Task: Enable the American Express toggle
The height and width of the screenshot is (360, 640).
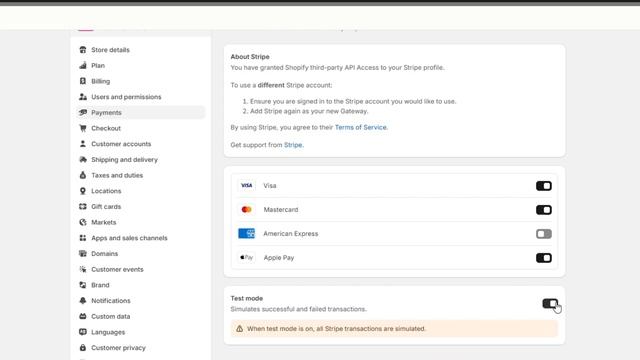Action: click(x=544, y=234)
